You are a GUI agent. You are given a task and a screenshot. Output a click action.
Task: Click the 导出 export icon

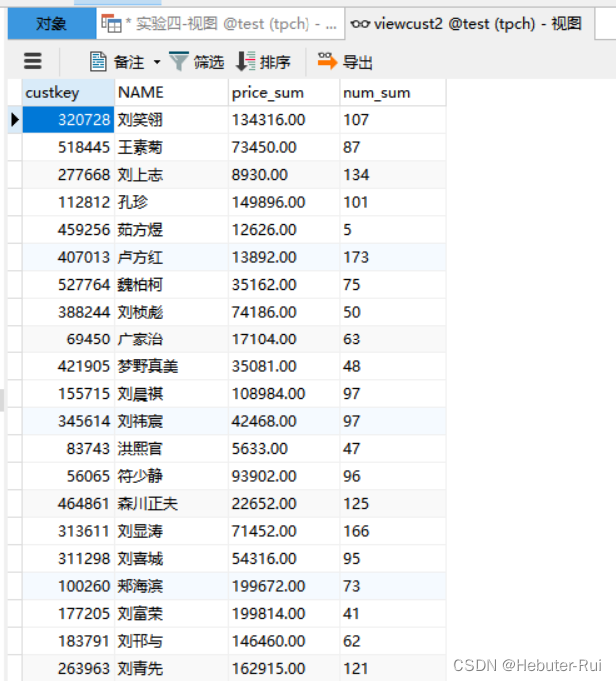(x=326, y=62)
